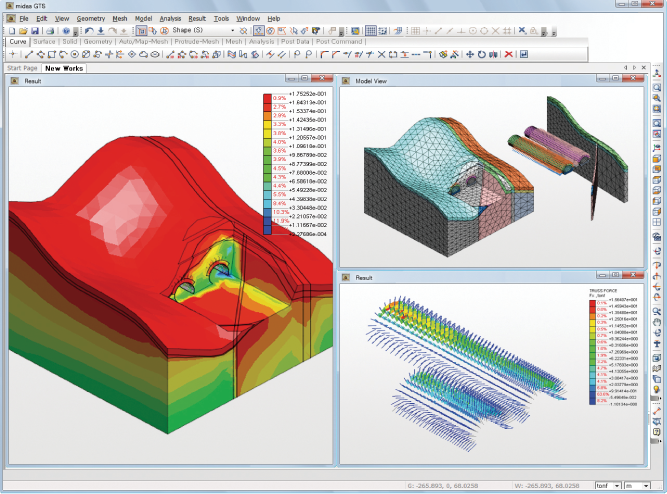Expand the toolbar overflow arrow after the globe icon
The height and width of the screenshot is (494, 667).
pos(76,32)
